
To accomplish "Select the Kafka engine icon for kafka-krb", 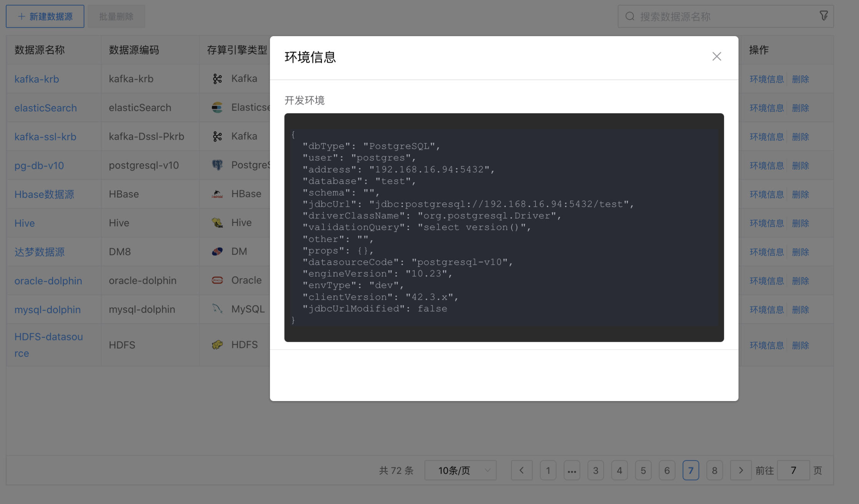I will (217, 78).
